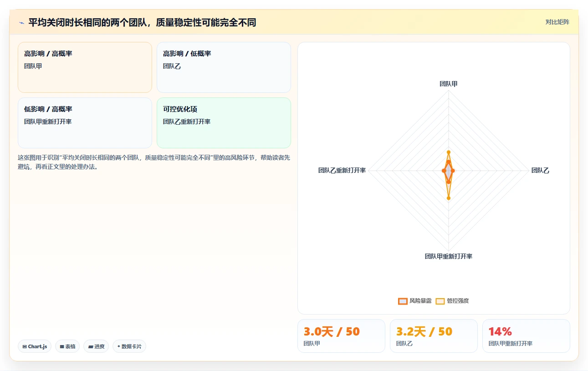Open the 高影响 / 低概率 card

pos(224,67)
